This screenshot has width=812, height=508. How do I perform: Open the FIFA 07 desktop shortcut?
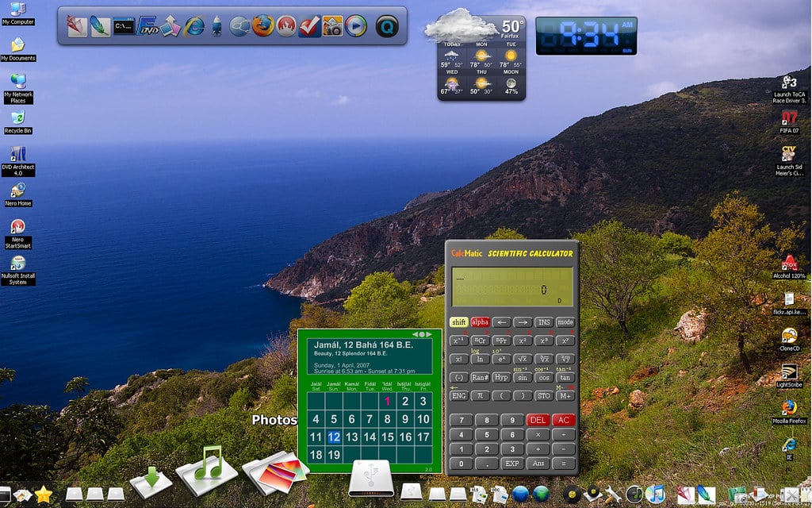coord(789,120)
